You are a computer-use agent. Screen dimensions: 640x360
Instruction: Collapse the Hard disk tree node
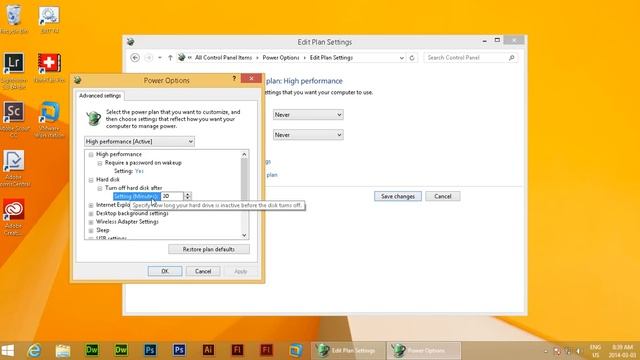pyautogui.click(x=91, y=180)
